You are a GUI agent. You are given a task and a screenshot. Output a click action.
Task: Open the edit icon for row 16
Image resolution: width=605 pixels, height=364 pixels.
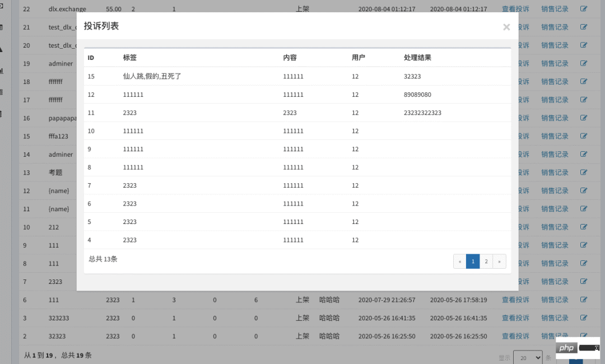(x=584, y=118)
